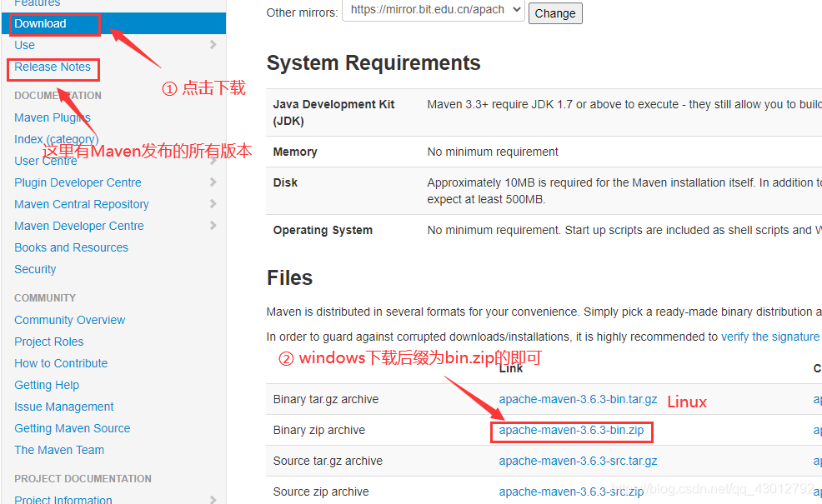Open Maven Plugins documentation link

click(x=53, y=117)
